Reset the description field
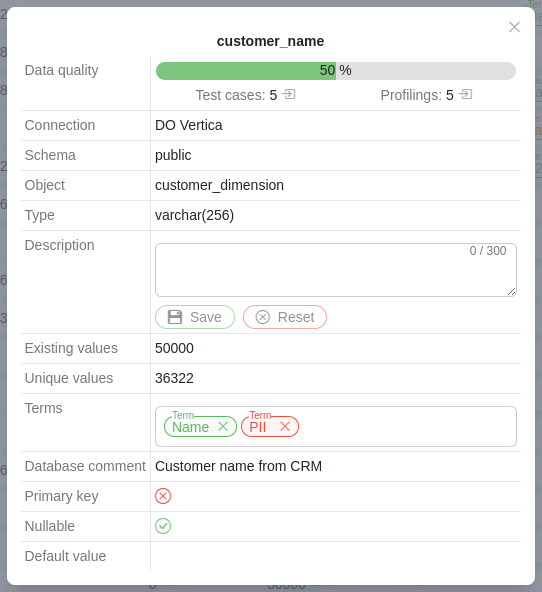This screenshot has width=542, height=592. (x=285, y=317)
